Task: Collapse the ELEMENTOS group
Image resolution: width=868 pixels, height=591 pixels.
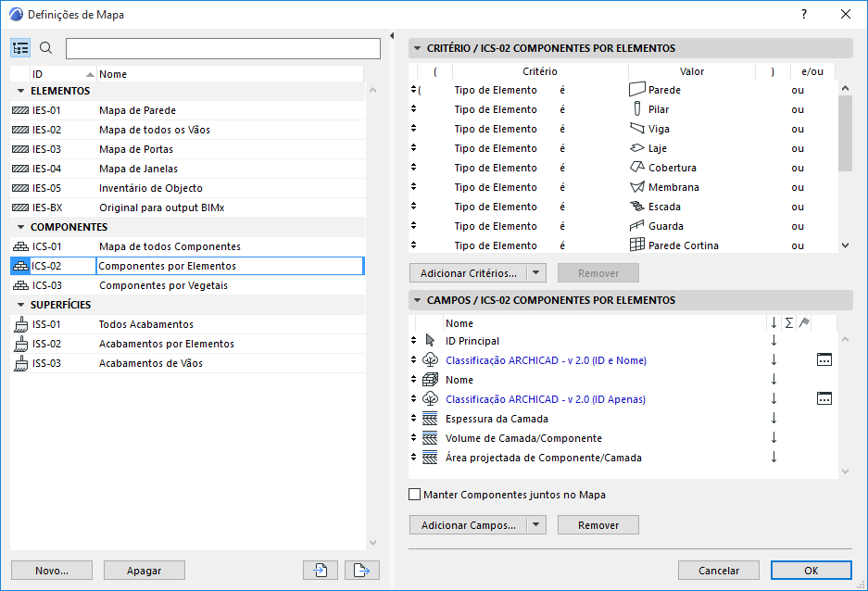Action: [20, 91]
